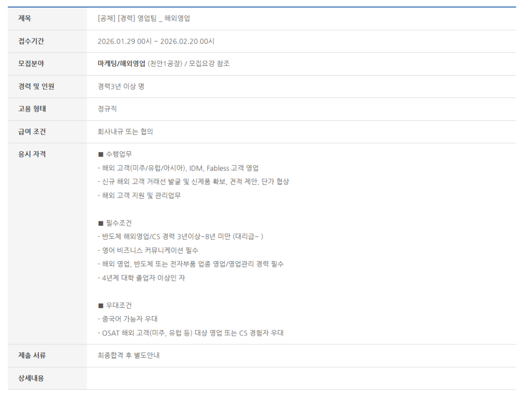This screenshot has width=532, height=396.
Task: Click the 제목 row header label
Action: pos(25,18)
